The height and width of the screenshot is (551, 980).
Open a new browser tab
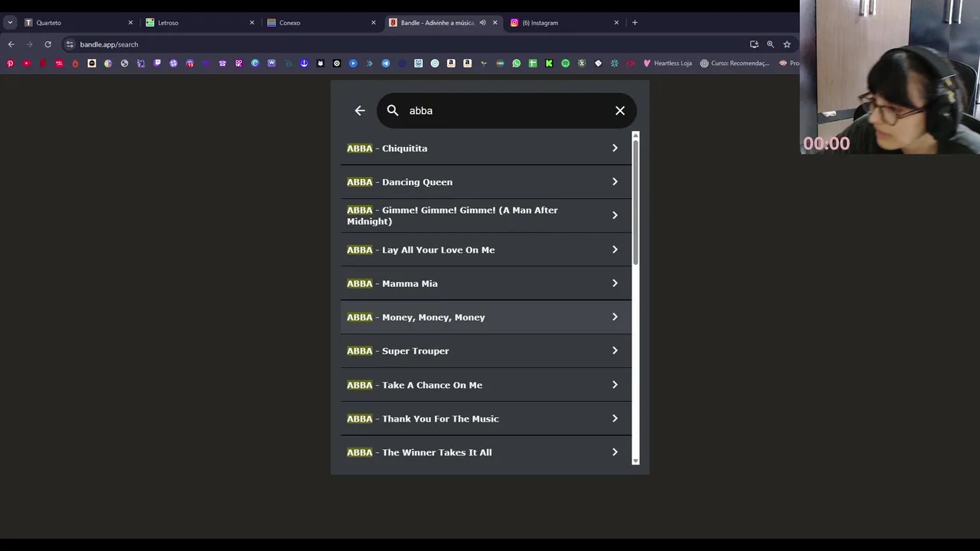[635, 23]
